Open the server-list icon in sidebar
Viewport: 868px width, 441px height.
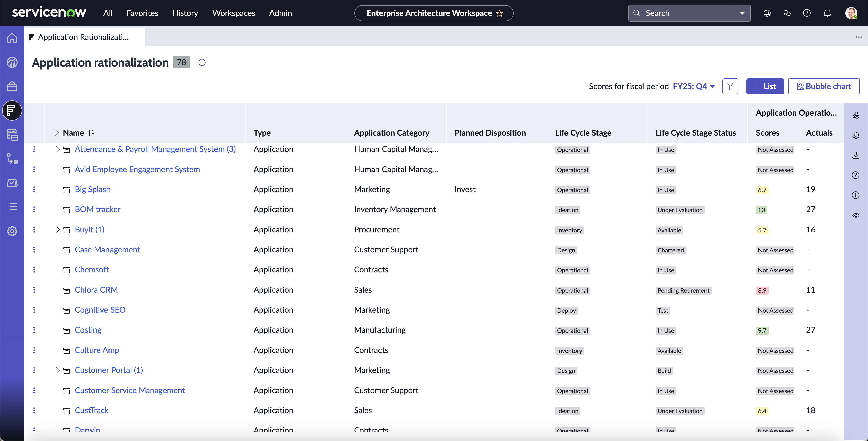[x=12, y=135]
